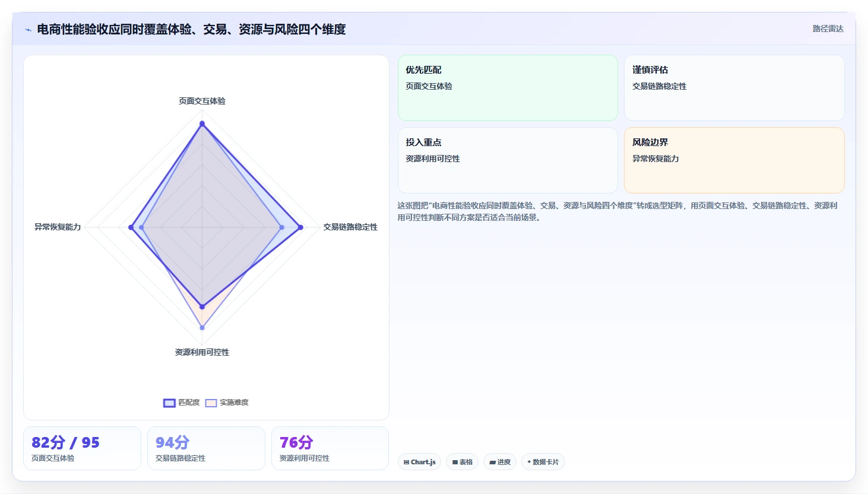The height and width of the screenshot is (494, 868).
Task: Click the 匹配度 legend color box
Action: pyautogui.click(x=169, y=403)
